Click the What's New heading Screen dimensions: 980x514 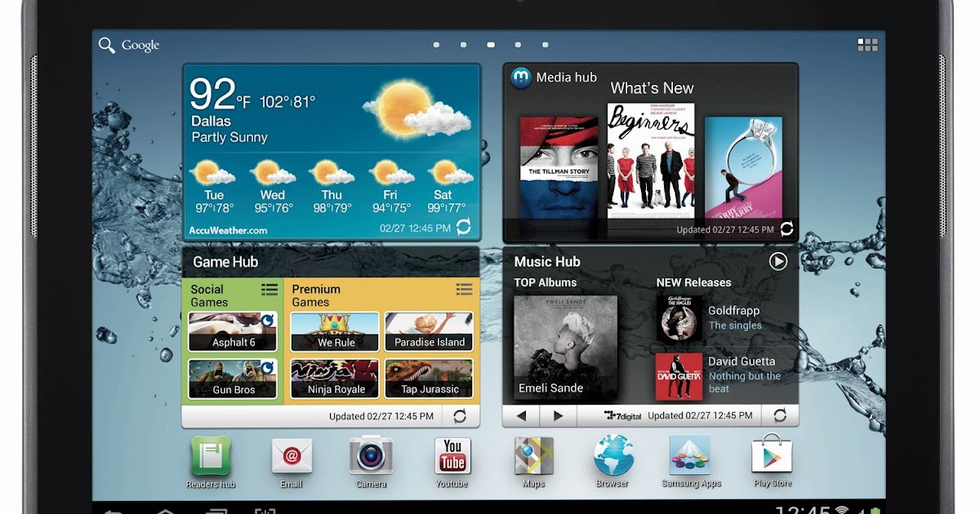pyautogui.click(x=652, y=88)
